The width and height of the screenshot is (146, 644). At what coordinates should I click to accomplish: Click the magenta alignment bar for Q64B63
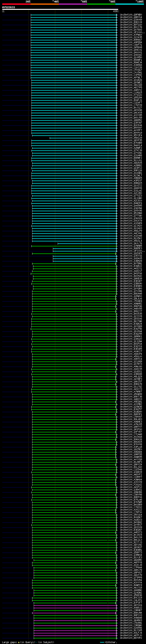[75, 620]
